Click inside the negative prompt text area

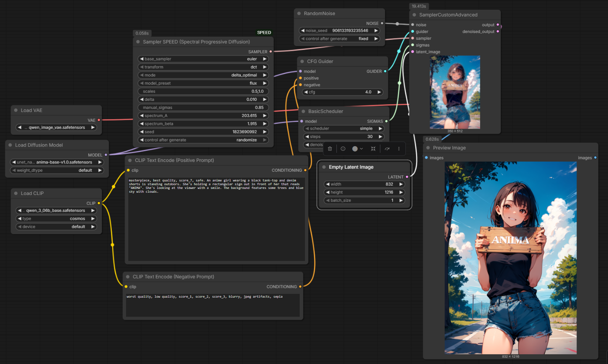point(213,305)
